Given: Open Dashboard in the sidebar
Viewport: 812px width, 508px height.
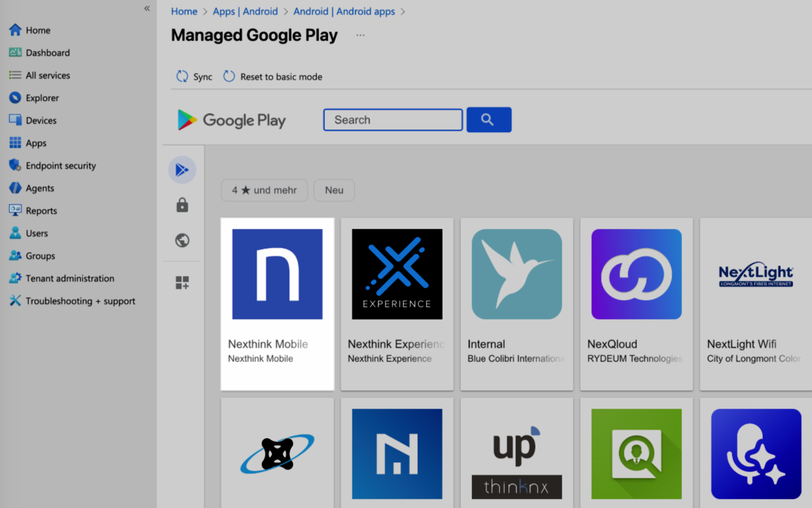Looking at the screenshot, I should pyautogui.click(x=47, y=53).
